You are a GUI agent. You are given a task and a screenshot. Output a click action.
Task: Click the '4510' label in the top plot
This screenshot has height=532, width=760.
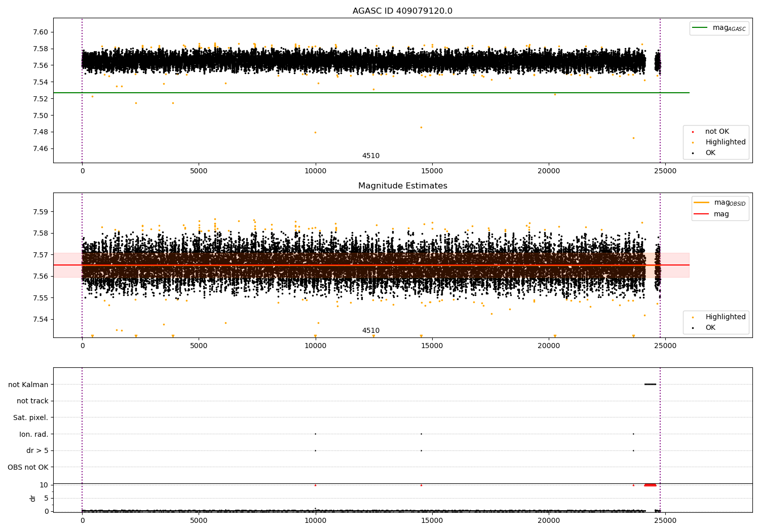(370, 156)
